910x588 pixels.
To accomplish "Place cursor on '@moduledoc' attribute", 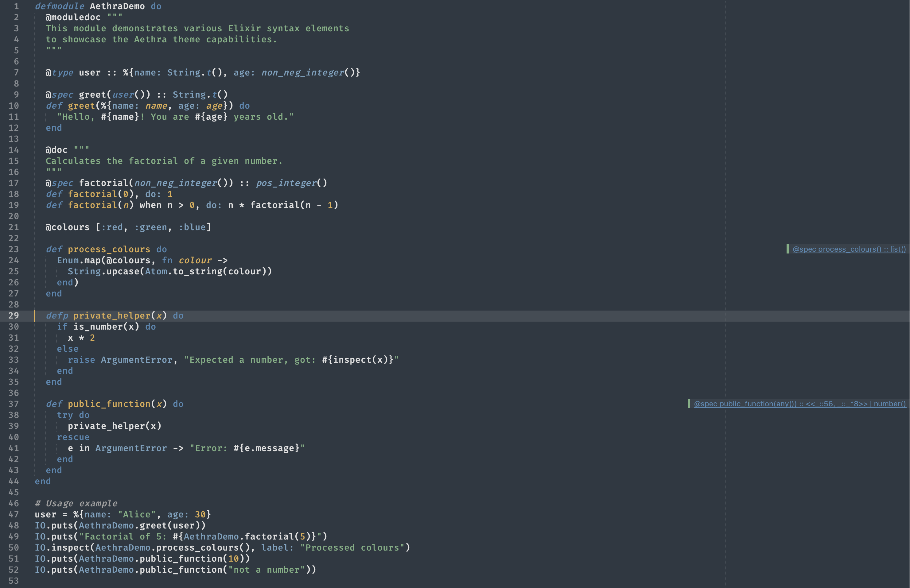I will tap(73, 17).
